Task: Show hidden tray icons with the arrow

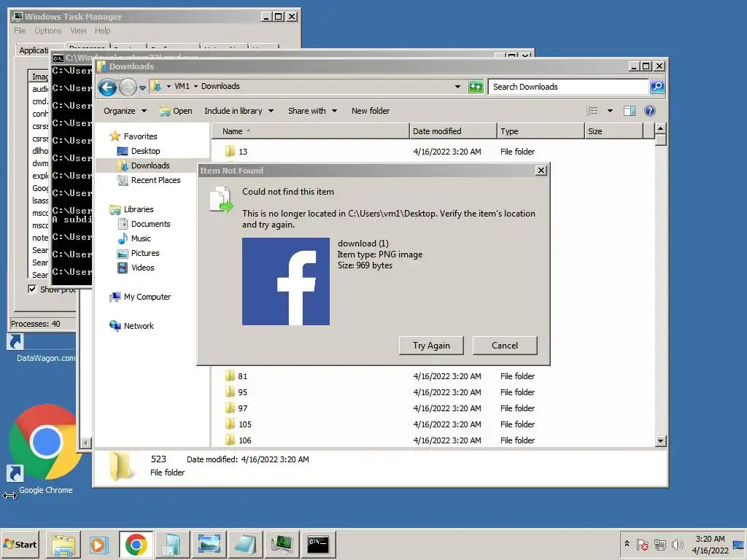Action: pyautogui.click(x=627, y=544)
